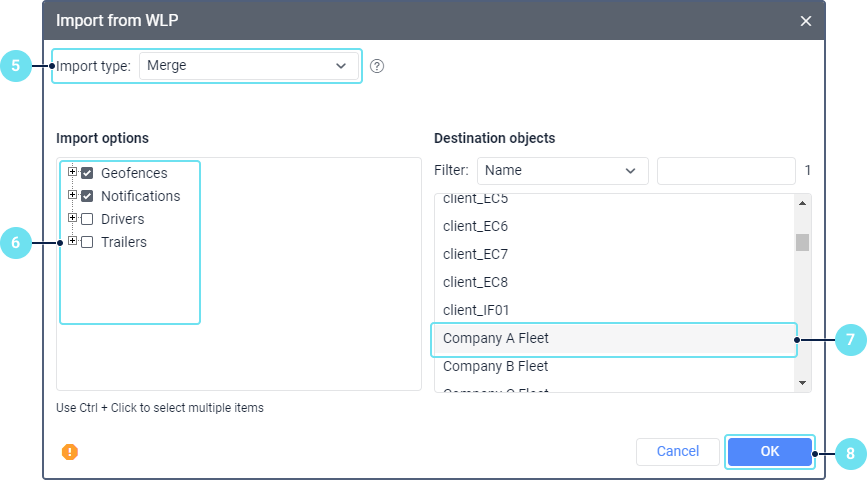The image size is (867, 480).
Task: Expand the Drivers tree node
Action: click(72, 218)
